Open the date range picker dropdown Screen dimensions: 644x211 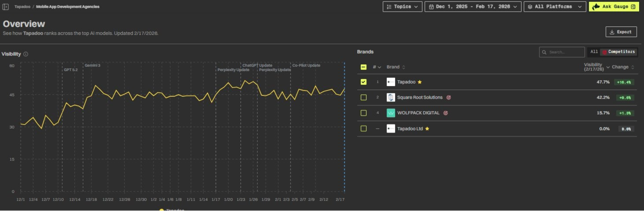473,7
